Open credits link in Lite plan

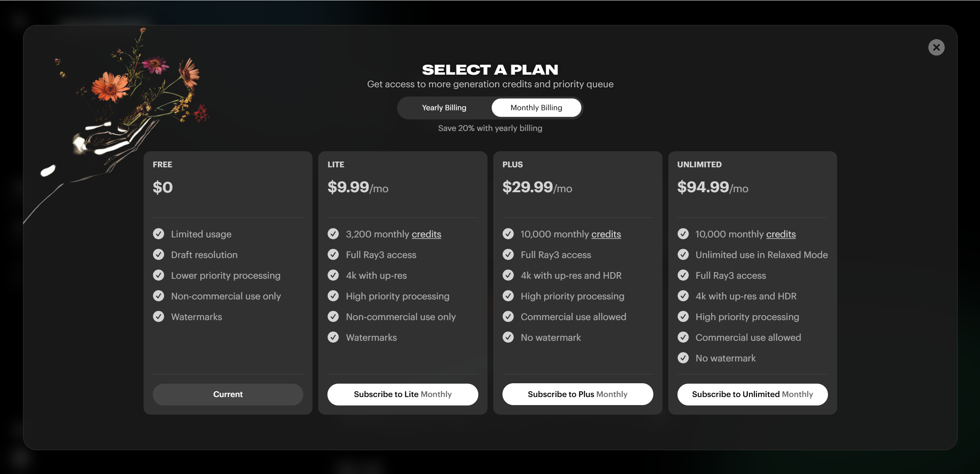click(x=426, y=234)
